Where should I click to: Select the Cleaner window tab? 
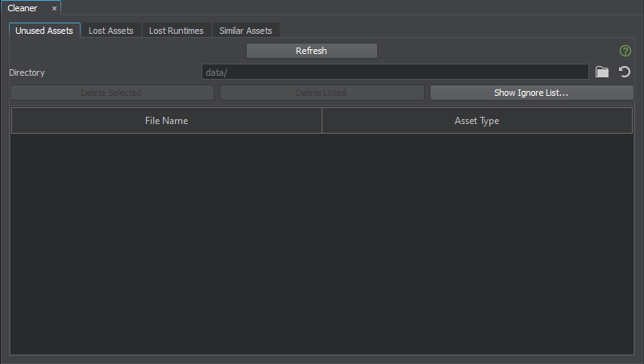(x=23, y=8)
